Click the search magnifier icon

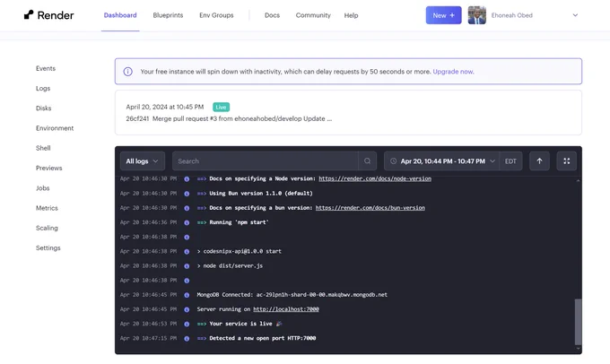[367, 161]
